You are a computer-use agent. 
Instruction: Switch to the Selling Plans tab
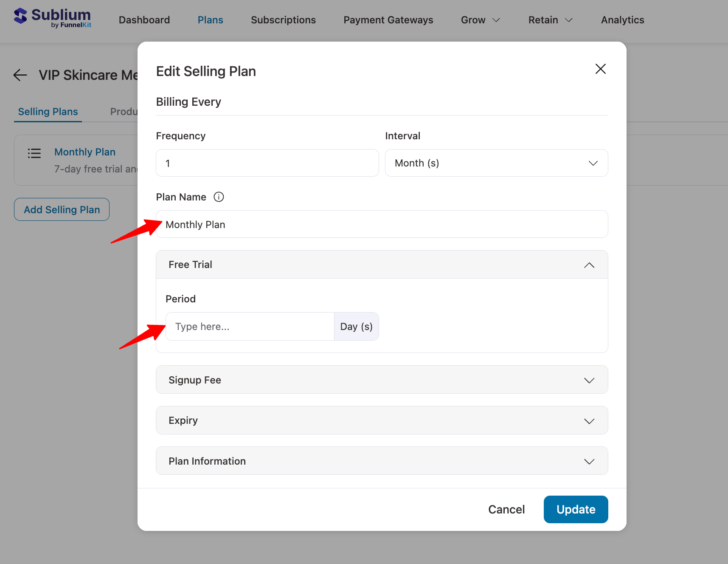[48, 111]
